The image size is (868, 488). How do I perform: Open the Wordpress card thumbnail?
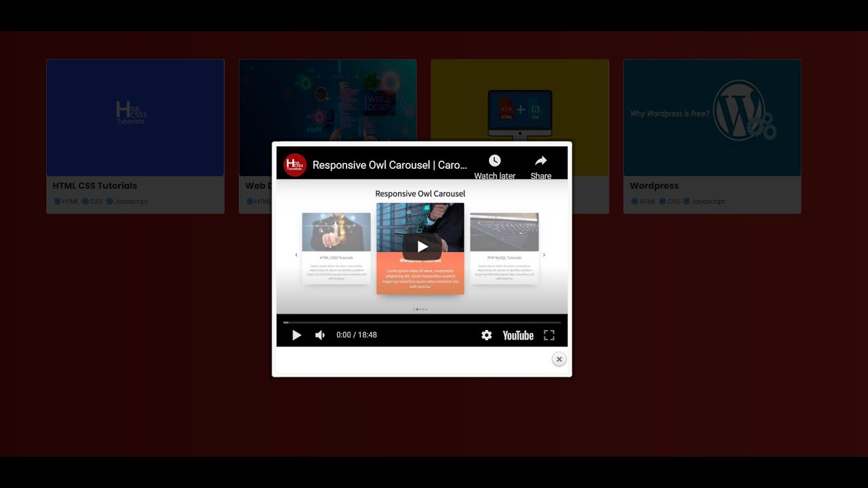click(x=712, y=118)
